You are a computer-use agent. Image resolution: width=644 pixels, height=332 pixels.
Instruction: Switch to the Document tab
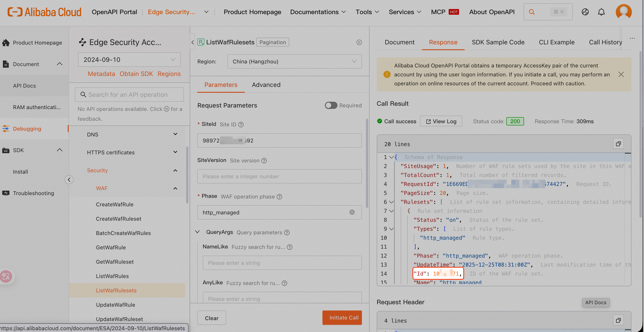[x=400, y=42]
